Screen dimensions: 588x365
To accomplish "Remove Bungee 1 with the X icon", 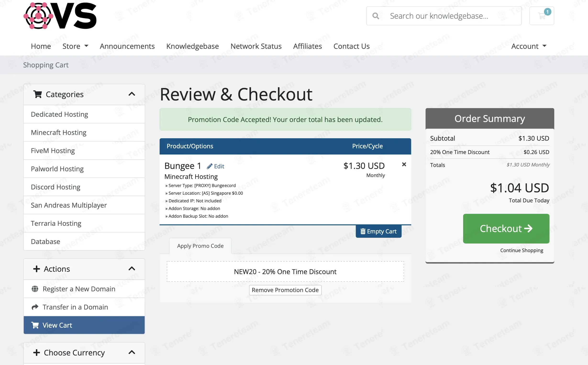I will [x=404, y=164].
